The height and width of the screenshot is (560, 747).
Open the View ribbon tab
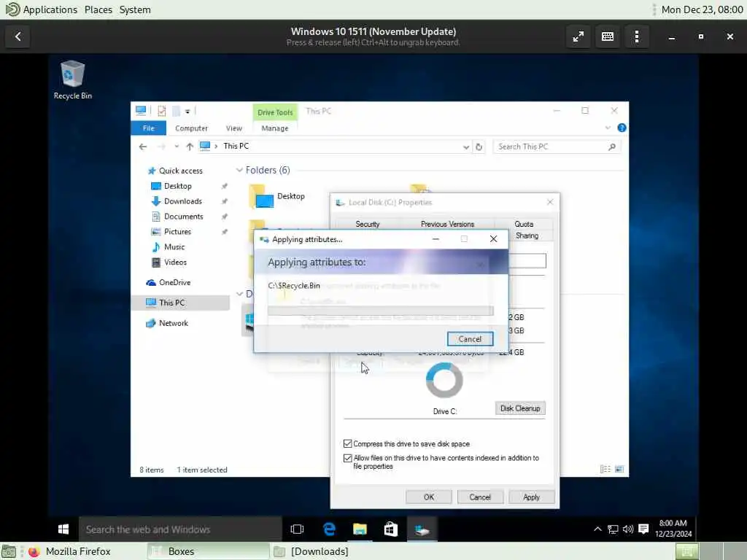pos(234,128)
